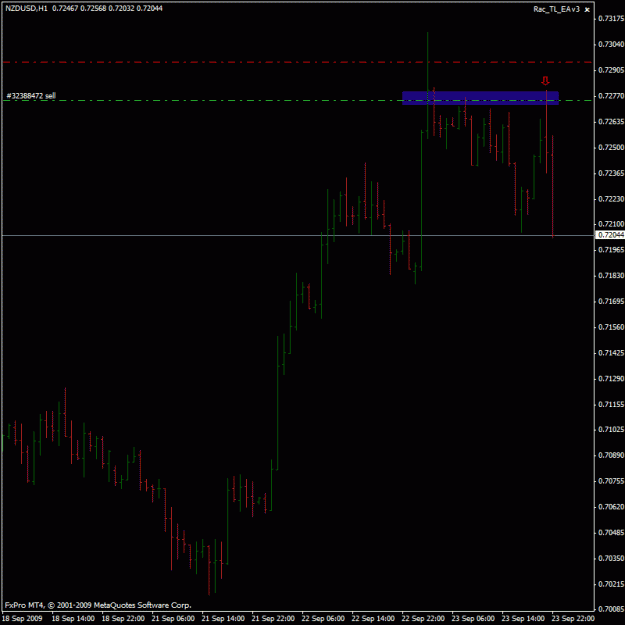
Task: Click the FxPro MT4 copyright text
Action: coord(98,605)
